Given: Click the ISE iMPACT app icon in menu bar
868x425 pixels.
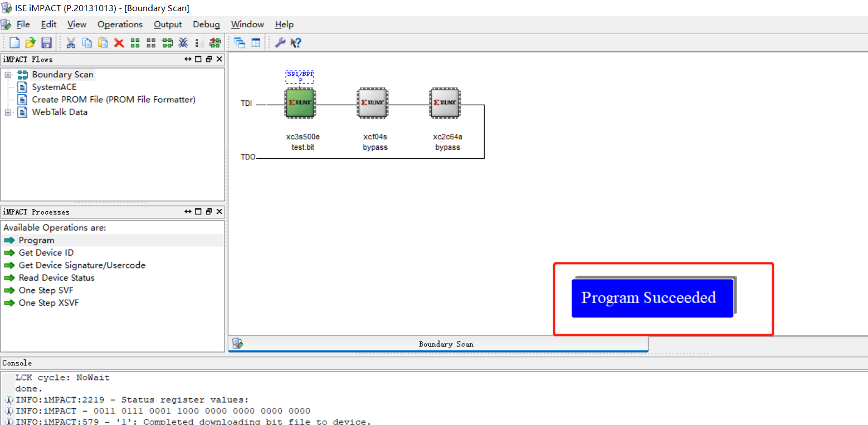Looking at the screenshot, I should (x=6, y=25).
